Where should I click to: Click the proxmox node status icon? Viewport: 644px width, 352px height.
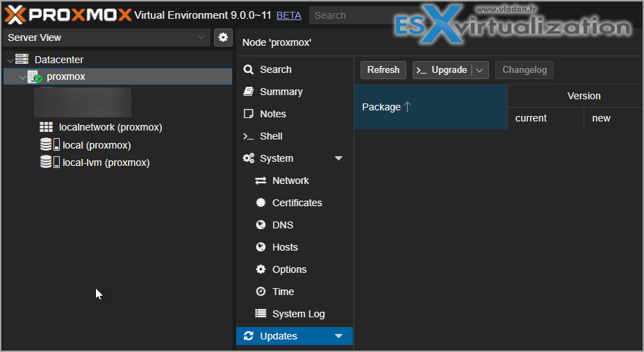[35, 76]
